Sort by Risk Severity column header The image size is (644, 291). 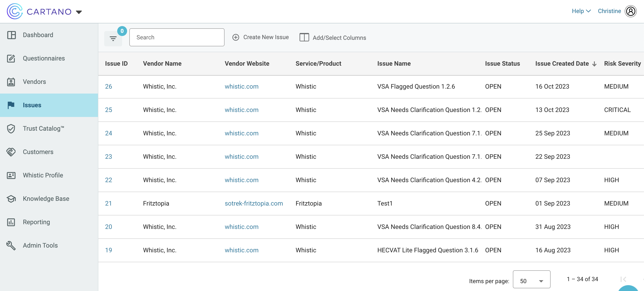[622, 64]
